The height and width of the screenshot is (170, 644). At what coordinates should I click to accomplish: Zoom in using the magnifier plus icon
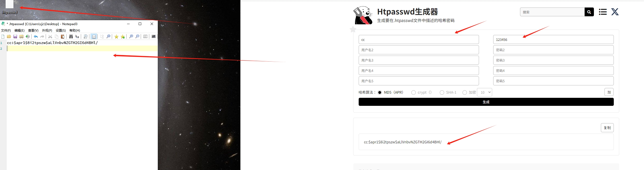click(x=131, y=36)
